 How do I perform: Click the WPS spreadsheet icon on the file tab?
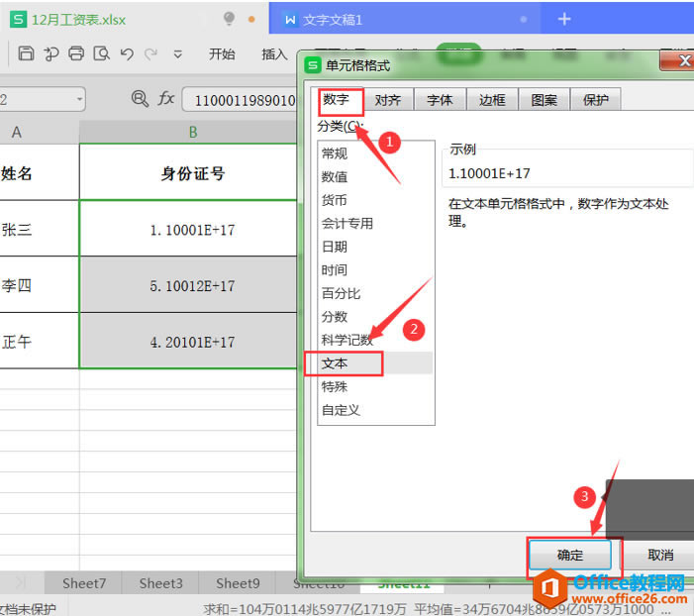point(18,19)
